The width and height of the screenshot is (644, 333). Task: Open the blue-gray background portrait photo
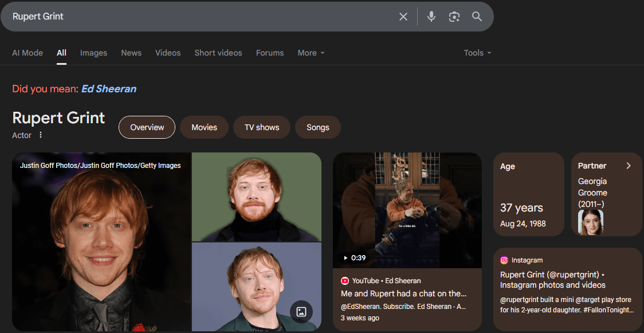tap(257, 287)
